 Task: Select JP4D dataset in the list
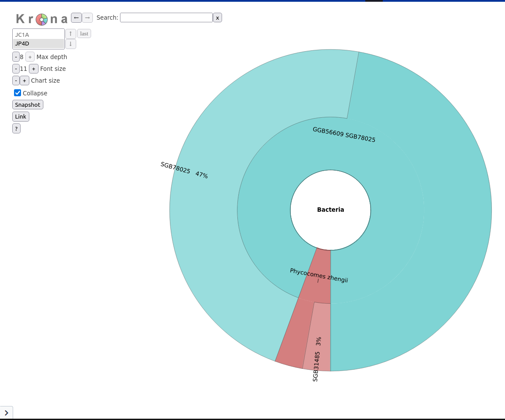[x=38, y=43]
